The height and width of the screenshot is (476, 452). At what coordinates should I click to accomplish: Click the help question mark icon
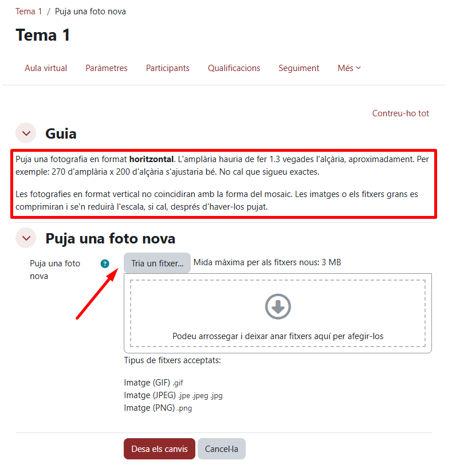pyautogui.click(x=105, y=263)
